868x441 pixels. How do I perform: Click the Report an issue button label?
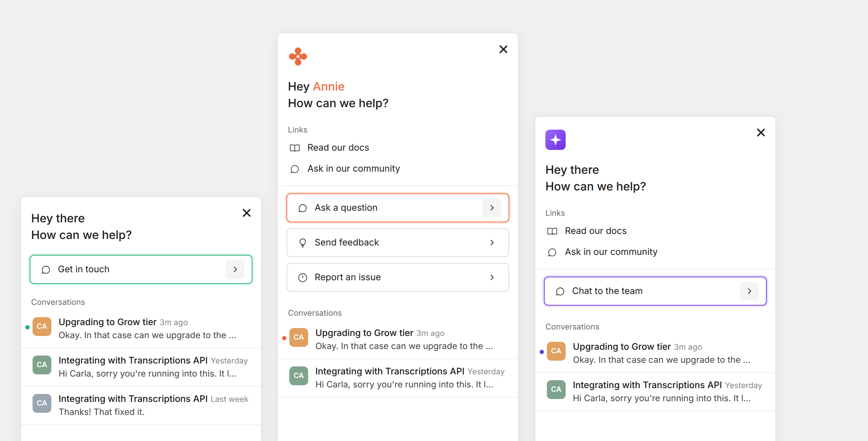click(348, 277)
